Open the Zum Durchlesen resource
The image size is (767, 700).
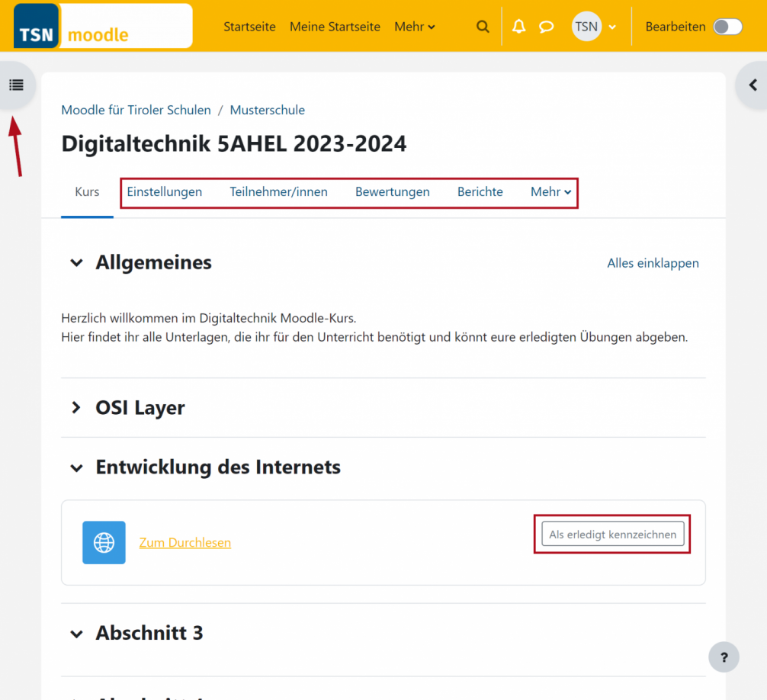(x=185, y=542)
